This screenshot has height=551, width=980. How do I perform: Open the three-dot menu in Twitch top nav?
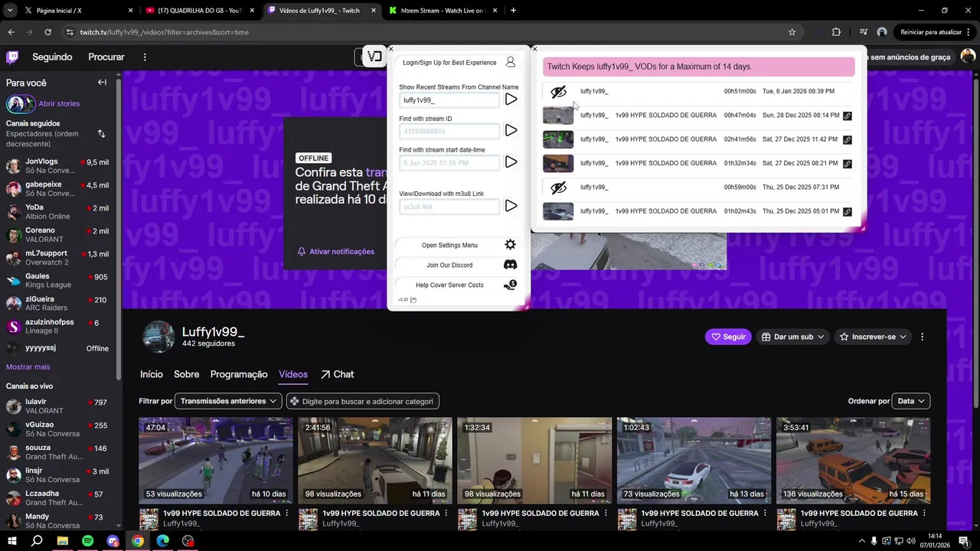(x=145, y=57)
